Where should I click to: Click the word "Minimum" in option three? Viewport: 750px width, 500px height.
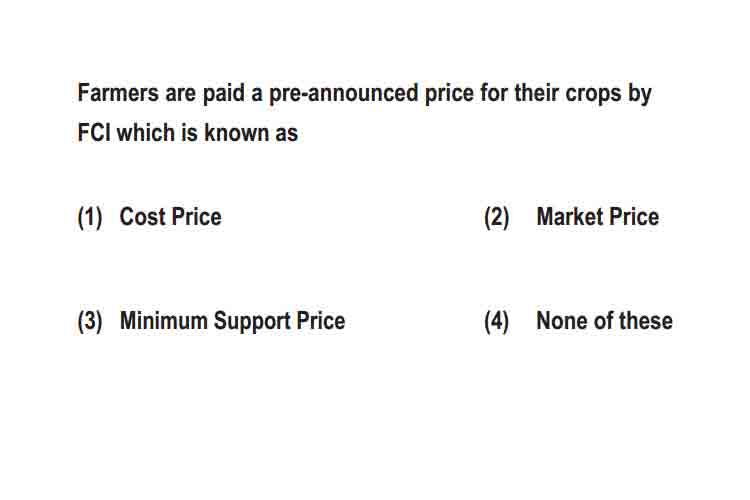[x=164, y=321]
